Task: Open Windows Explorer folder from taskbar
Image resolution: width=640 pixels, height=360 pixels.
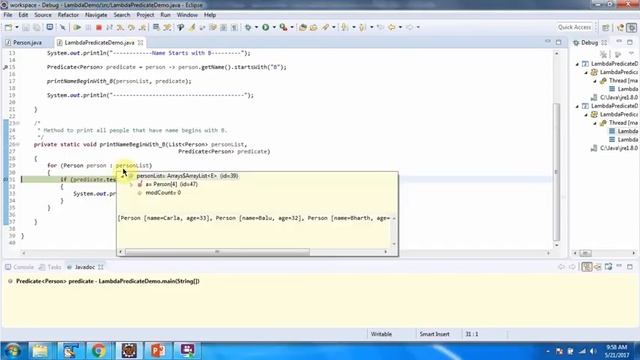Action: pos(40,351)
